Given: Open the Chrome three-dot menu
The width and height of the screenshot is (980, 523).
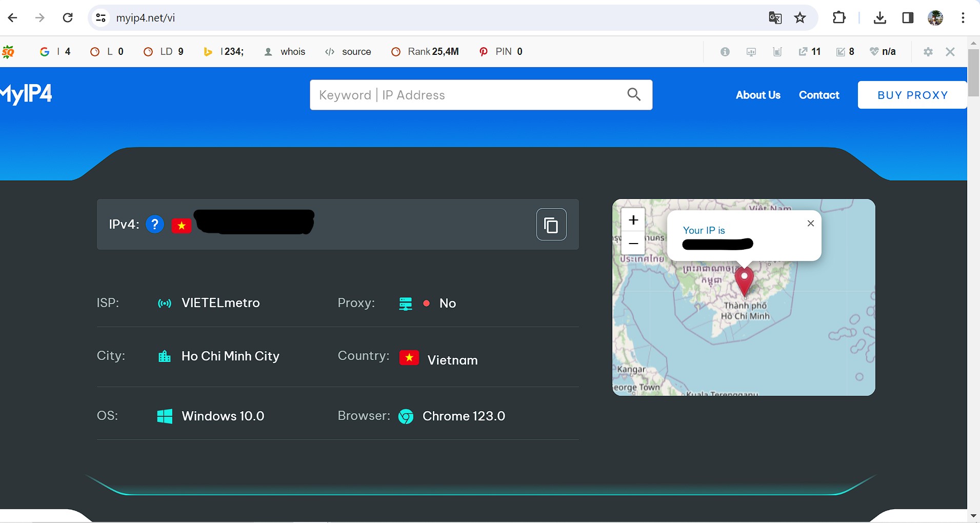Looking at the screenshot, I should [x=963, y=18].
